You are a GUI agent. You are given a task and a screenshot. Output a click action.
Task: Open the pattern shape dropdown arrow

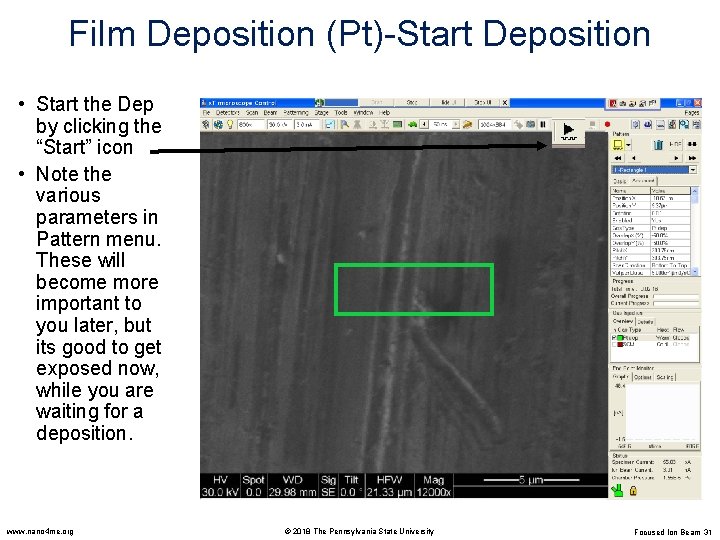coord(628,145)
